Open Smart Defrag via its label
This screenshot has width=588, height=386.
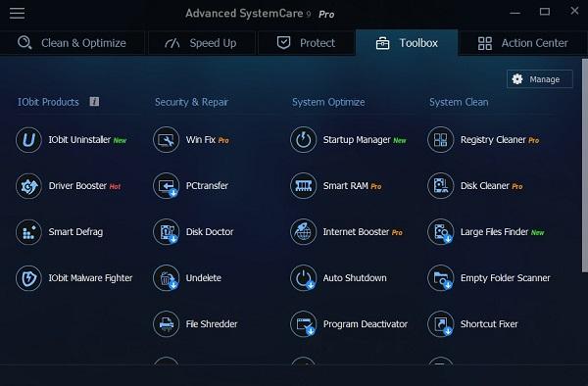pos(75,232)
